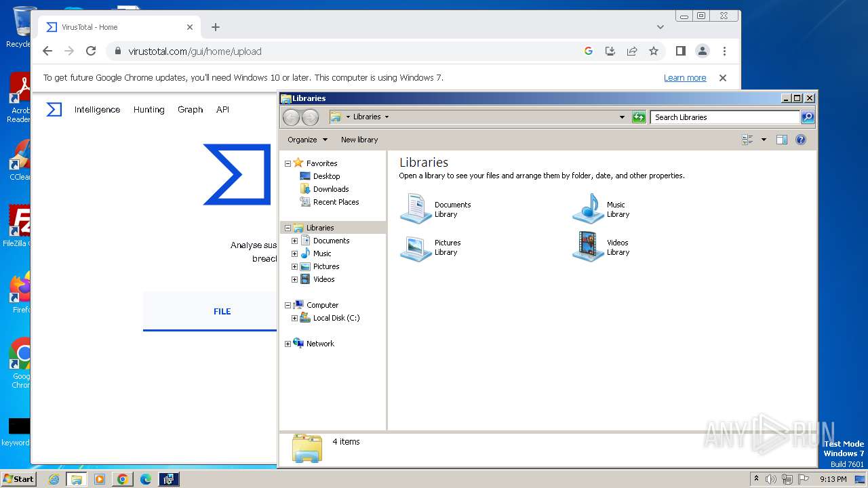Image resolution: width=868 pixels, height=488 pixels.
Task: Collapse the Computer tree node
Action: pos(288,305)
